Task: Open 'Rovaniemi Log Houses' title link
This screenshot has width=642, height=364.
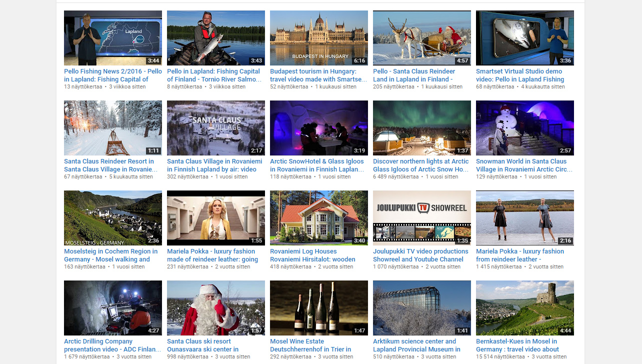Action: (x=312, y=255)
